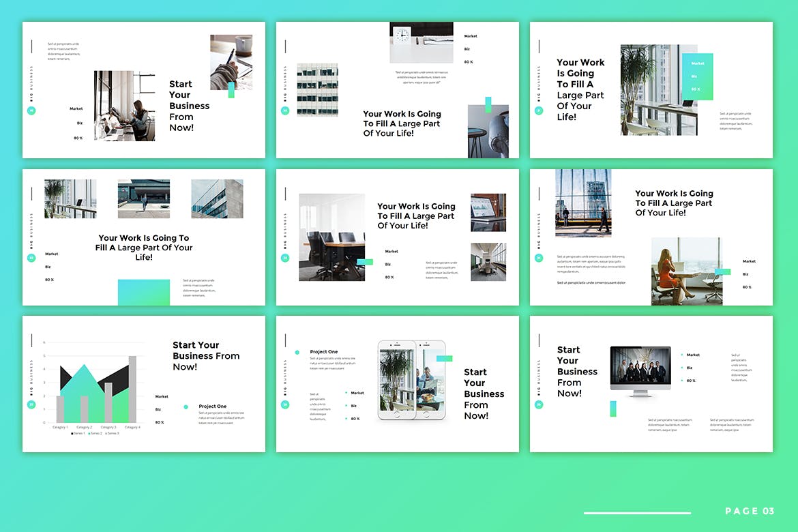Select the iMac mockup showing the team photo

(640, 372)
